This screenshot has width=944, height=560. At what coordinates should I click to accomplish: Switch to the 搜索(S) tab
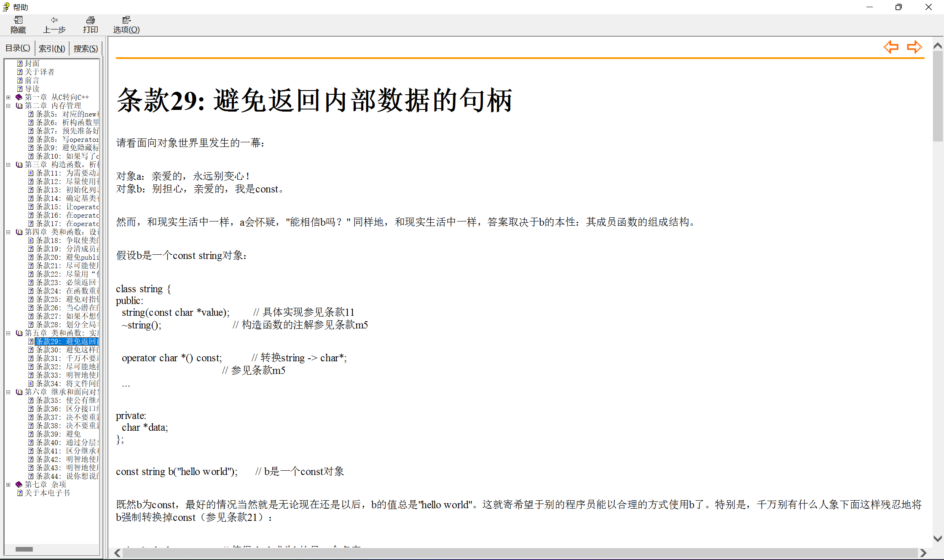[85, 48]
